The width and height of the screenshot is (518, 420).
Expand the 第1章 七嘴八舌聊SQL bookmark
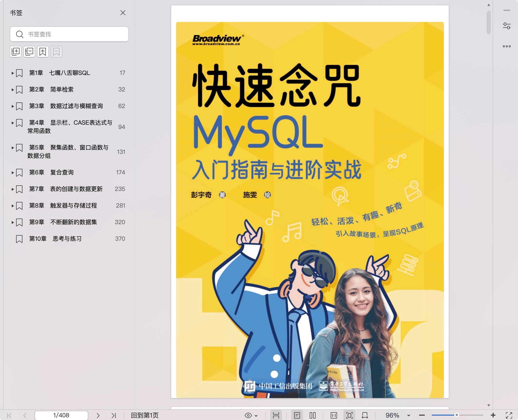(x=13, y=73)
